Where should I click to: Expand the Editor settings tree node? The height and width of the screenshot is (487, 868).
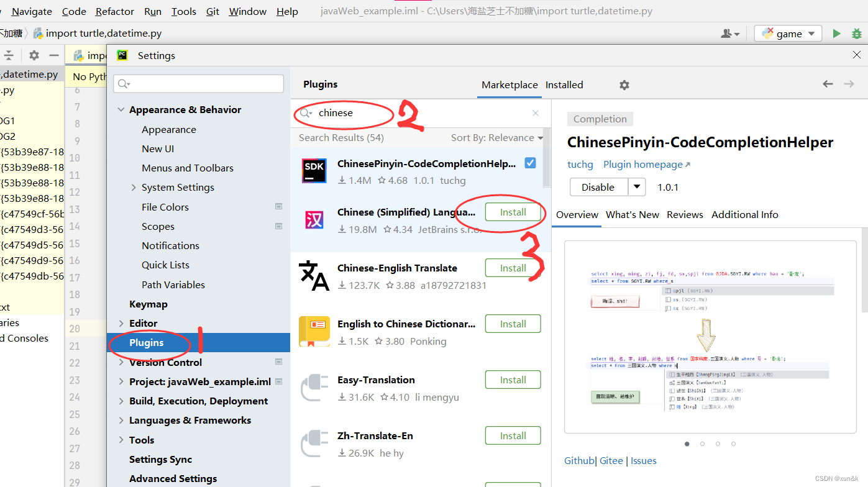pyautogui.click(x=121, y=323)
